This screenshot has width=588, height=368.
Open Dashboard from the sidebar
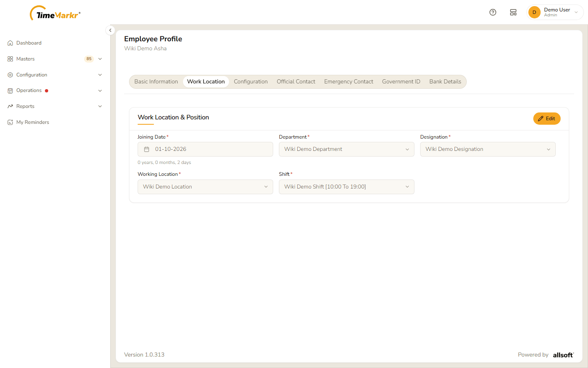(x=29, y=43)
